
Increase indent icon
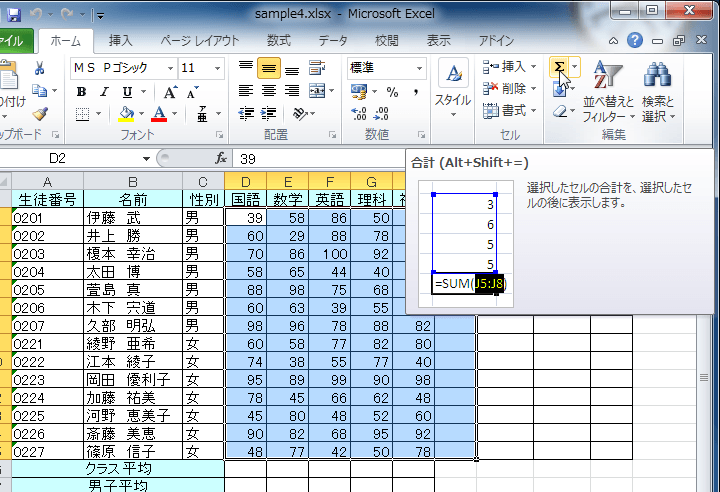269,113
